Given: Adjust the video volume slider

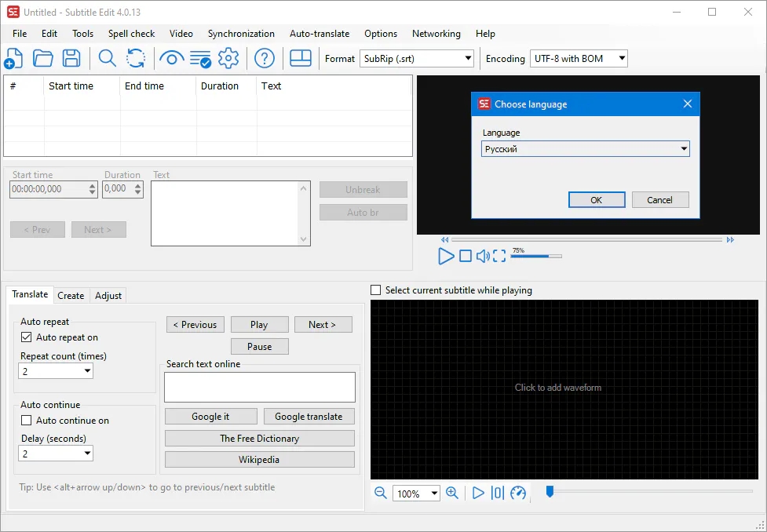Looking at the screenshot, I should click(x=535, y=256).
